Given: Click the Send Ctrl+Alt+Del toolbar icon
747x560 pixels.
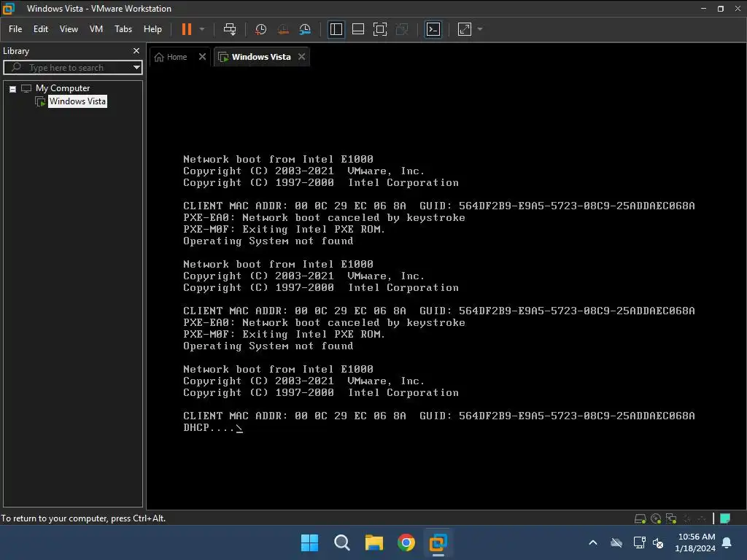Looking at the screenshot, I should (230, 29).
